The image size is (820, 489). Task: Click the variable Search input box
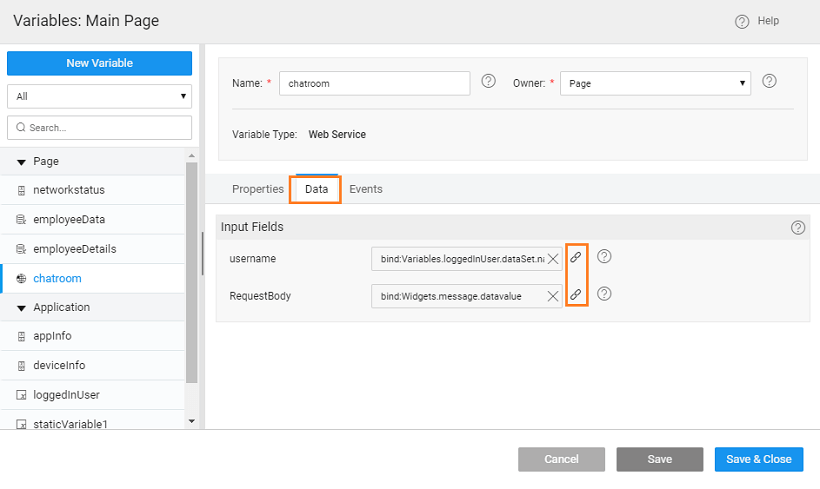click(x=99, y=128)
